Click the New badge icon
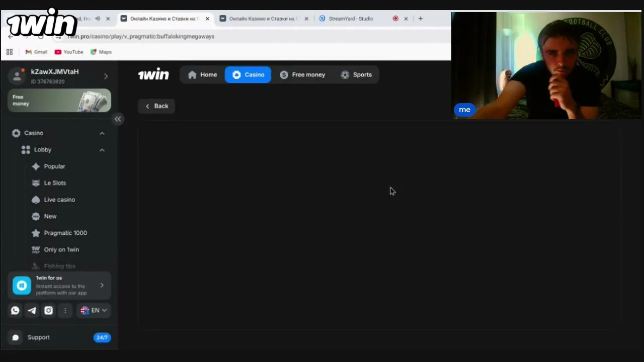644x362 pixels. pos(36,216)
